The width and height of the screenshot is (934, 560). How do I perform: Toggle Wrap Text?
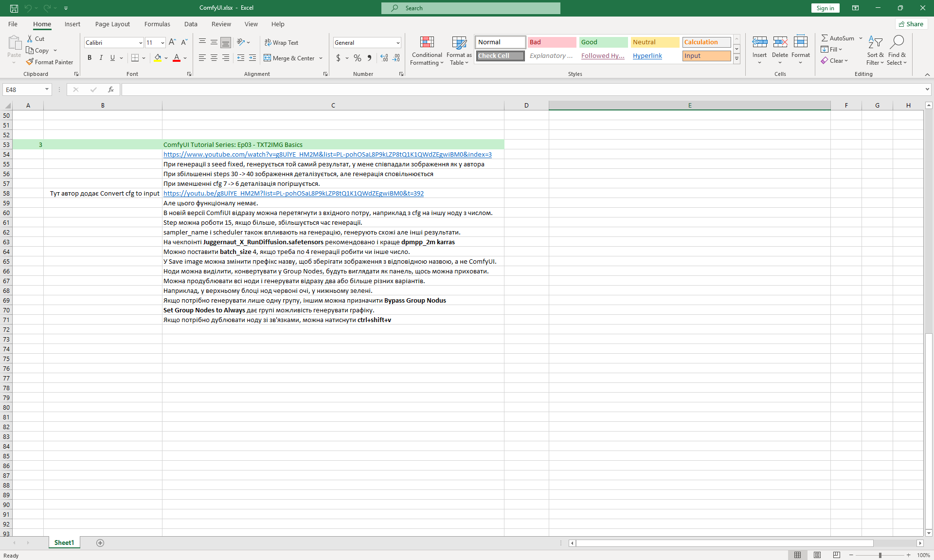(x=281, y=43)
